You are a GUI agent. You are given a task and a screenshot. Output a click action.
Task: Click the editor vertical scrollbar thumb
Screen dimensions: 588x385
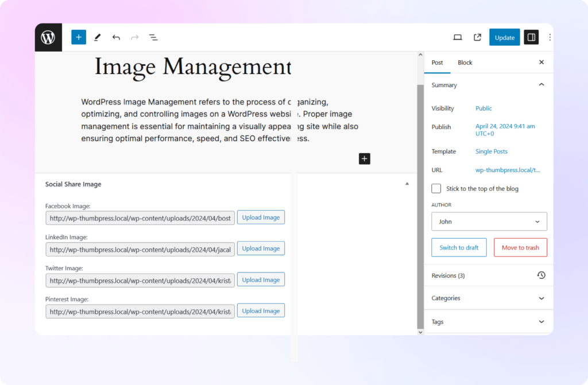(420, 206)
